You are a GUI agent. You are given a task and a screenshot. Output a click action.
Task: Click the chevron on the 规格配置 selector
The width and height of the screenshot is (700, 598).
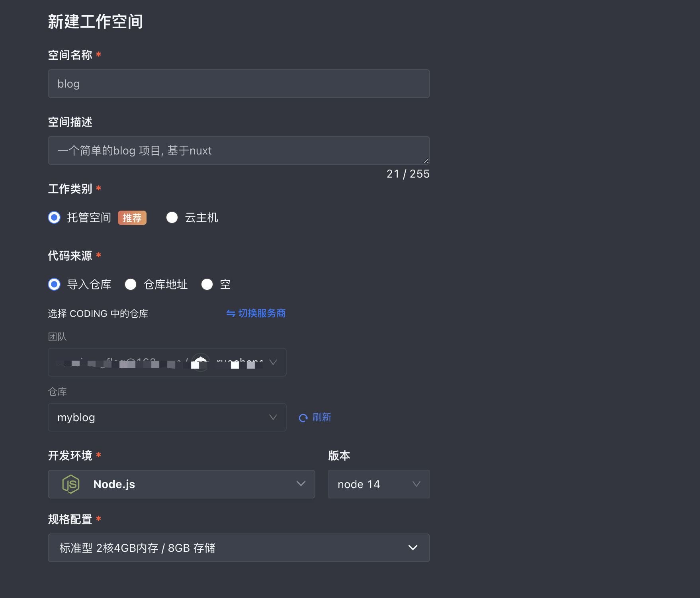coord(413,548)
